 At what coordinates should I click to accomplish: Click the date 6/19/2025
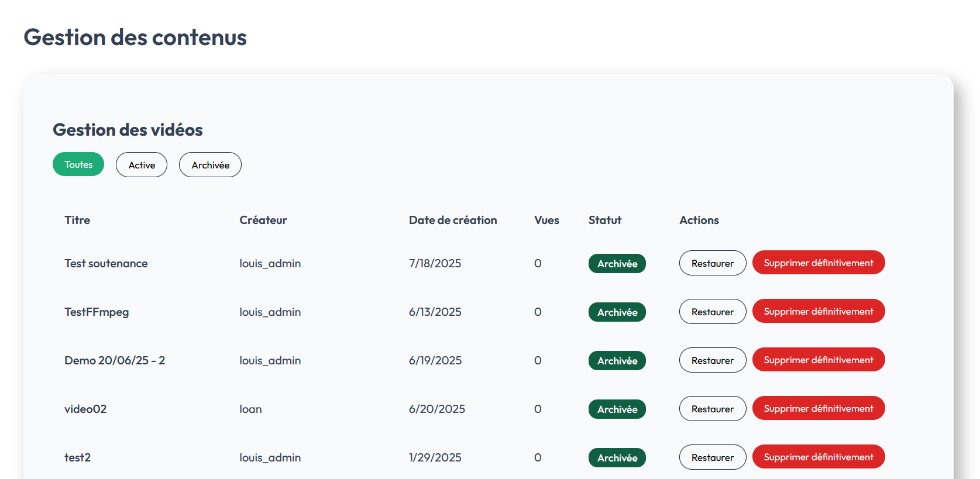[435, 360]
